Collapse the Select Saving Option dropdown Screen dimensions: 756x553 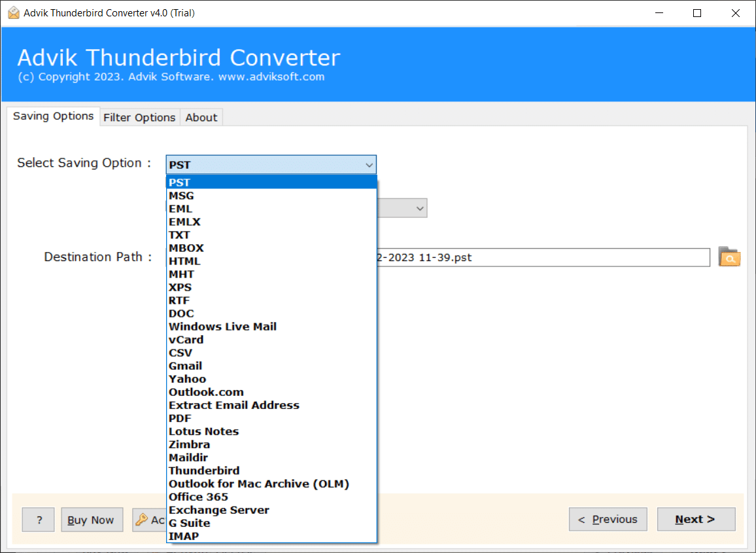tap(369, 165)
